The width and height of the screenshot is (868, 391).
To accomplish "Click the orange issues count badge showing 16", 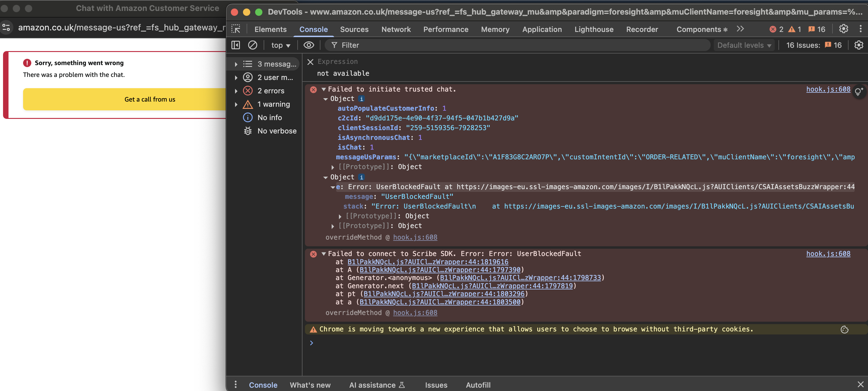I will [817, 29].
